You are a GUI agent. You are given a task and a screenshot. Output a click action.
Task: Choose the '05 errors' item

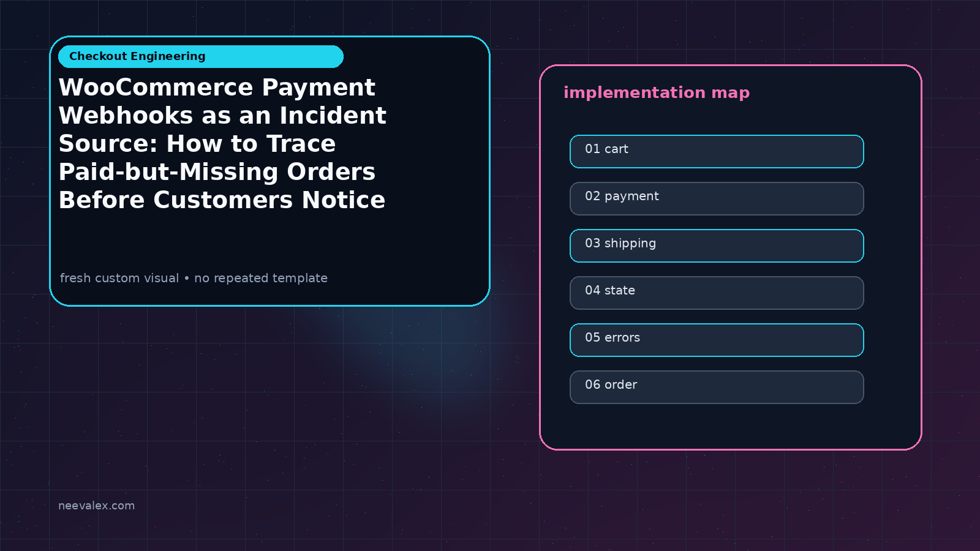pos(717,340)
